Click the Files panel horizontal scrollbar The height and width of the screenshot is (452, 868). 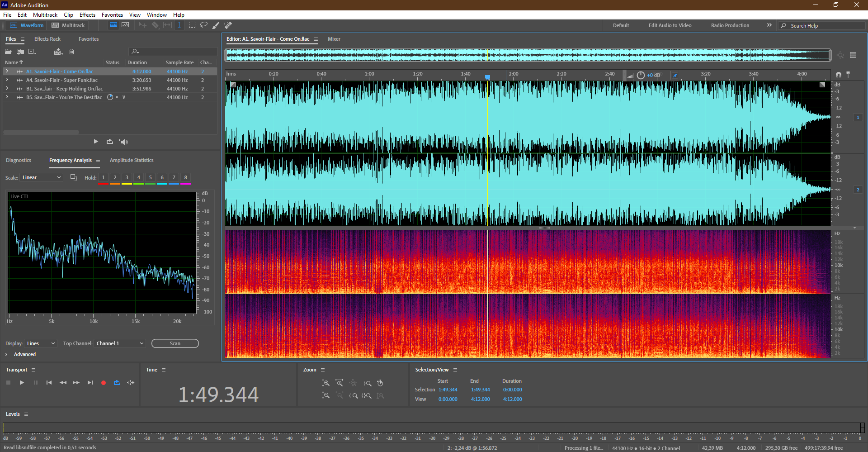41,132
